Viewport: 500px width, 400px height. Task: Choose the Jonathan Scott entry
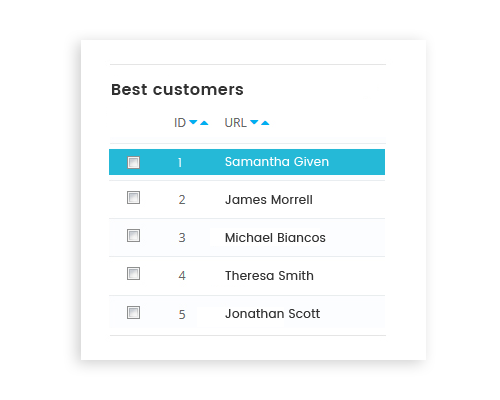(272, 314)
